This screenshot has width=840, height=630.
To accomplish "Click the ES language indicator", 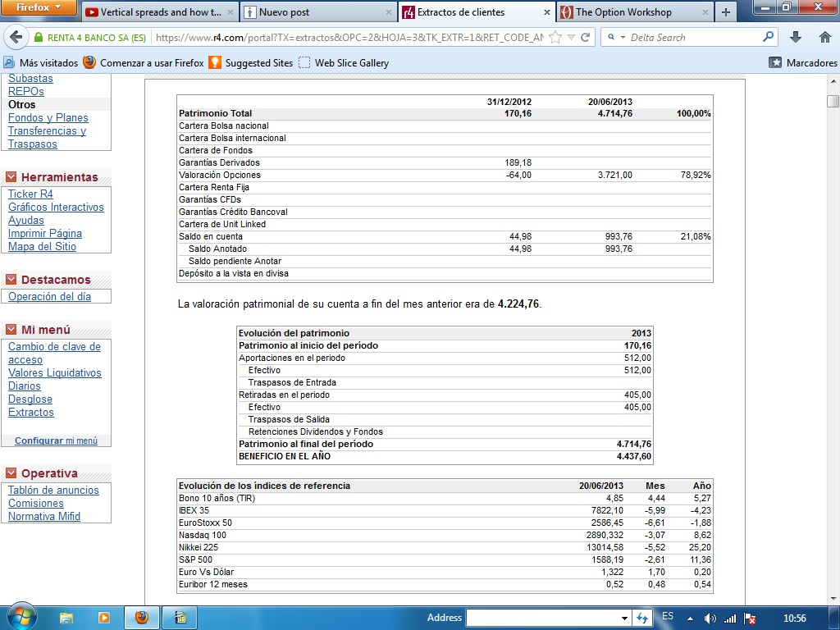I will [668, 616].
